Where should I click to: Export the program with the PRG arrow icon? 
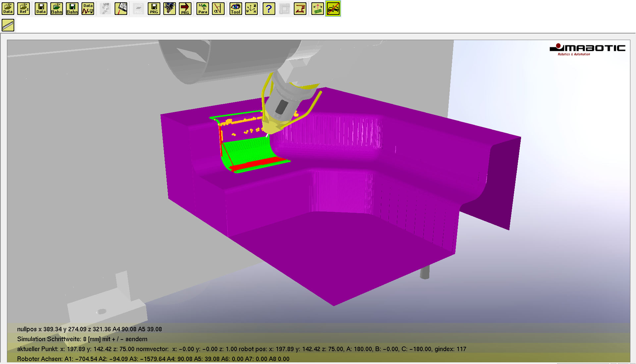(185, 9)
